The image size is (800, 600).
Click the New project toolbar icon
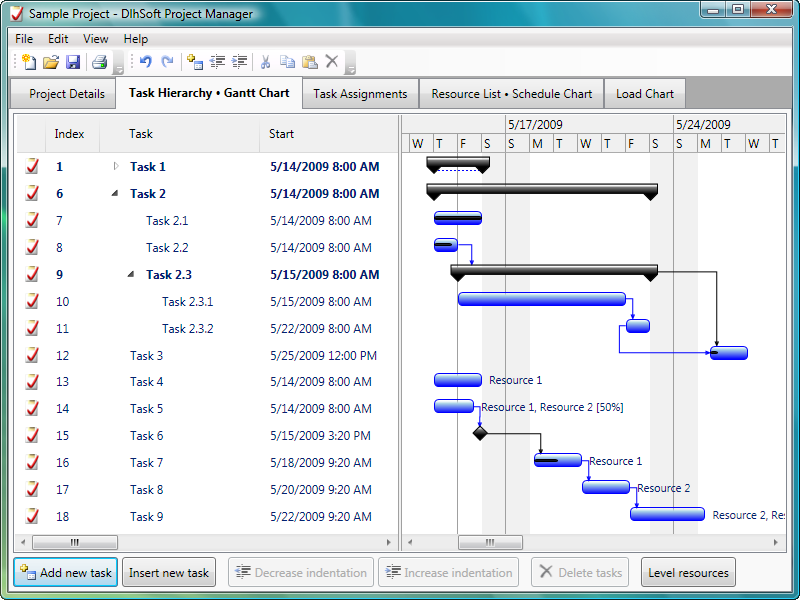point(29,62)
